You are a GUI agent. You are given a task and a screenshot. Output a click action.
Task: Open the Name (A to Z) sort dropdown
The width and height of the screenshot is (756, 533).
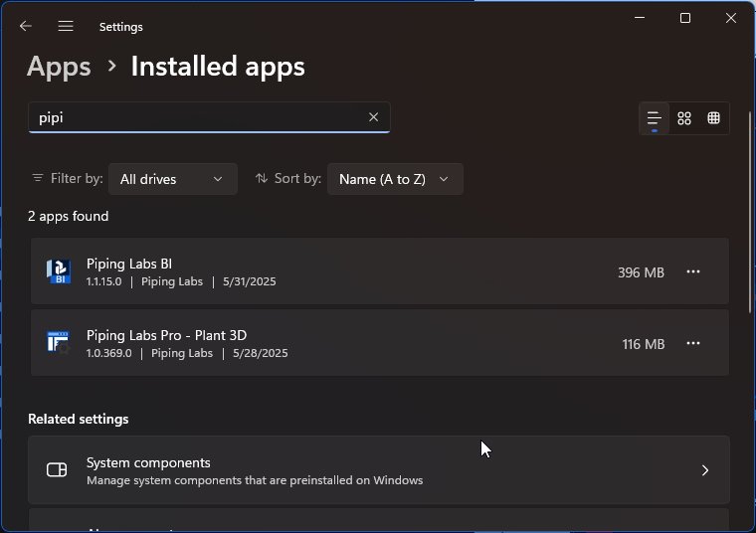(394, 179)
